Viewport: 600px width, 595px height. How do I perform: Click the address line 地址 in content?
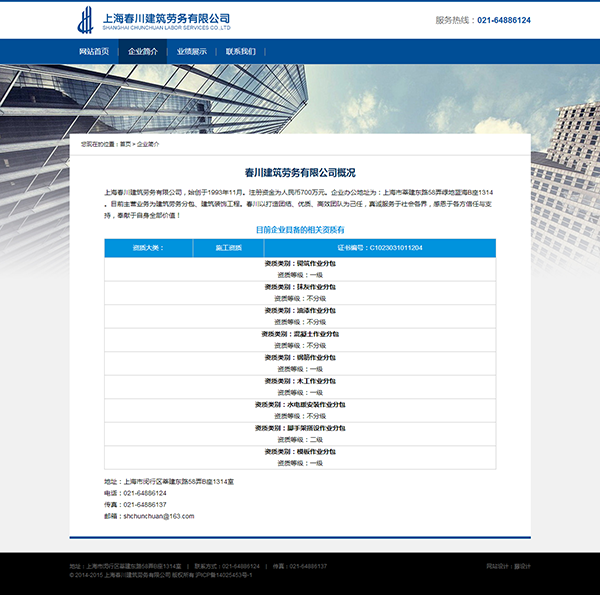tap(169, 482)
